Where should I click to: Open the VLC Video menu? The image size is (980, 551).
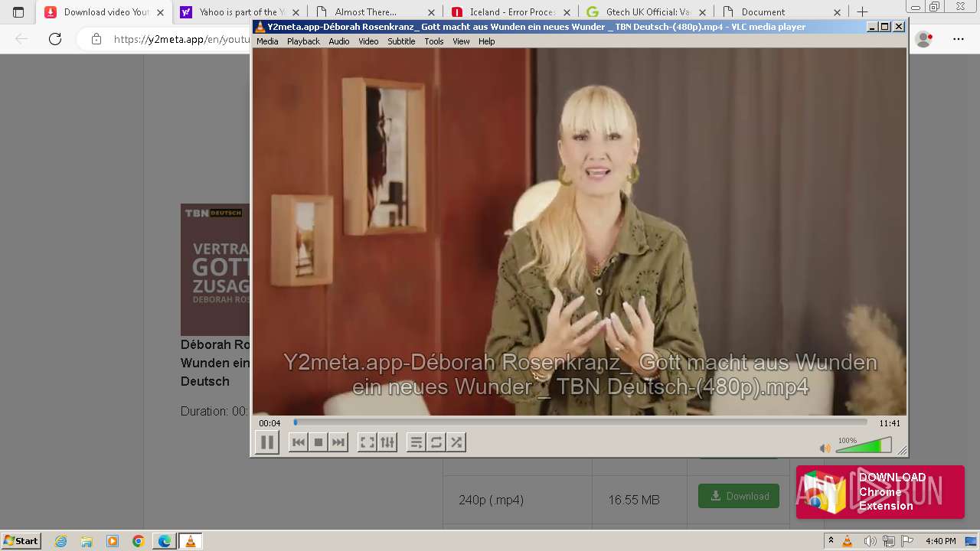(x=368, y=41)
